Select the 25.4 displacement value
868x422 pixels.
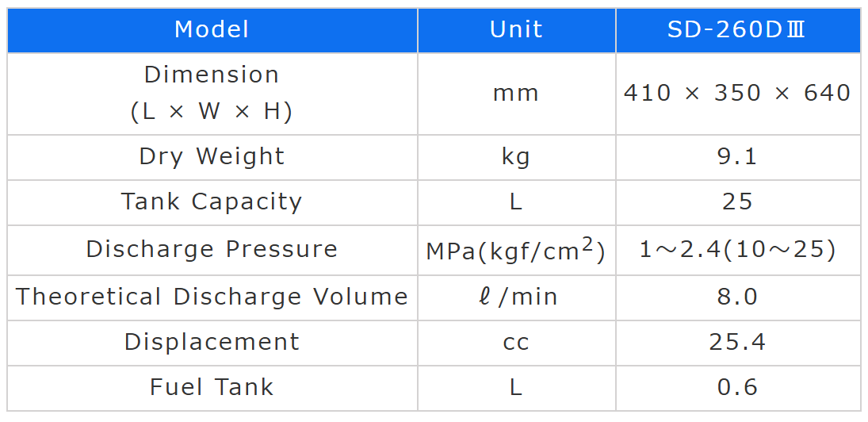tap(737, 342)
